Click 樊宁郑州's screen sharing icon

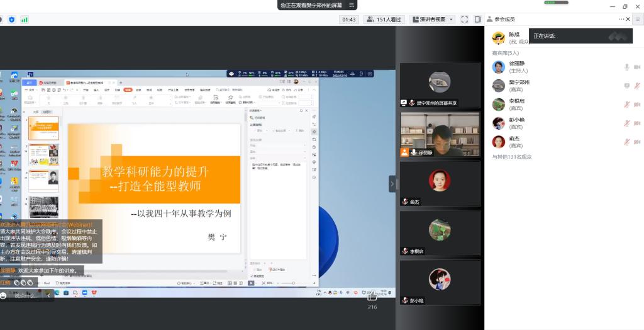[626, 86]
